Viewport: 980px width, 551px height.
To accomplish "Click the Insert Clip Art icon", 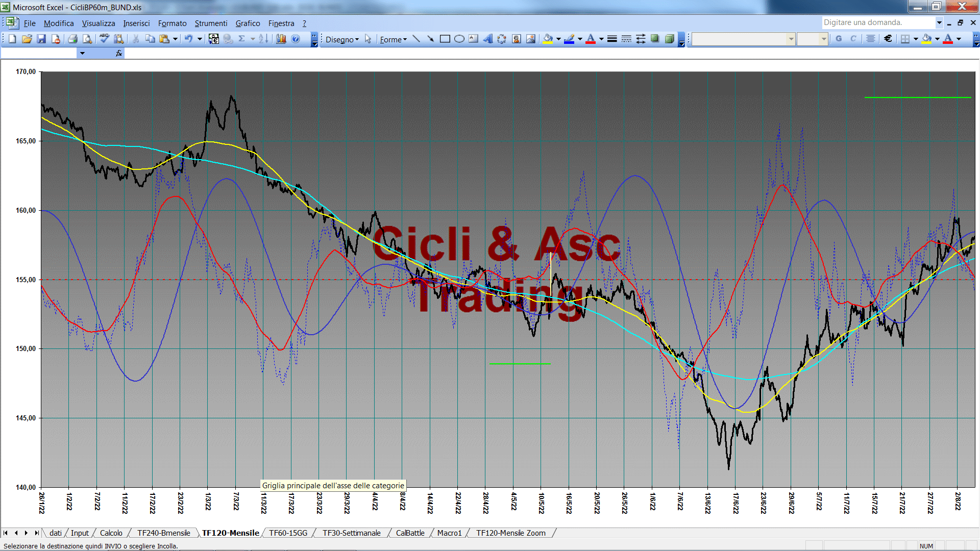I will pyautogui.click(x=516, y=39).
